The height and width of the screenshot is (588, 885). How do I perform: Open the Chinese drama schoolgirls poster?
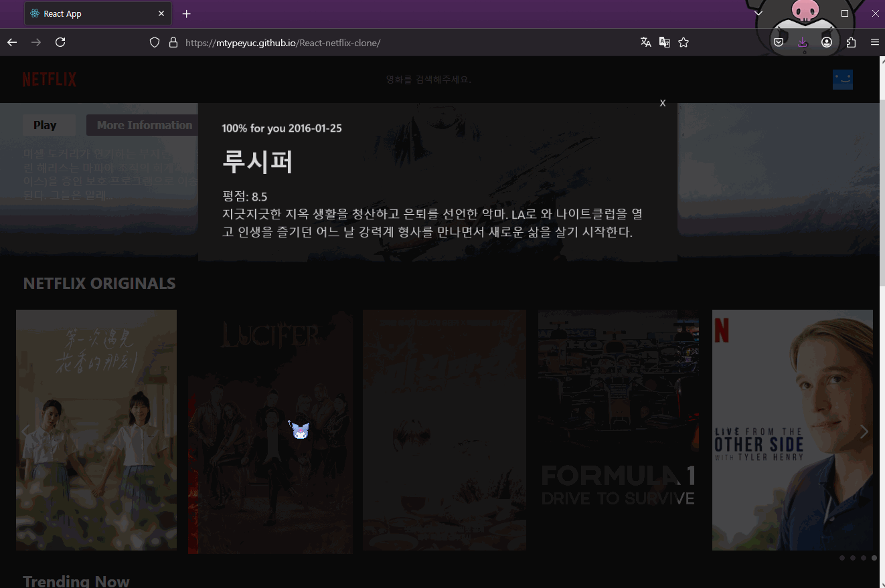(x=96, y=430)
